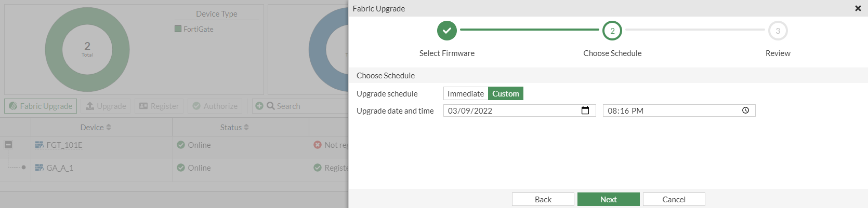Click the add plus icon near Search
This screenshot has width=868, height=208.
tap(259, 106)
